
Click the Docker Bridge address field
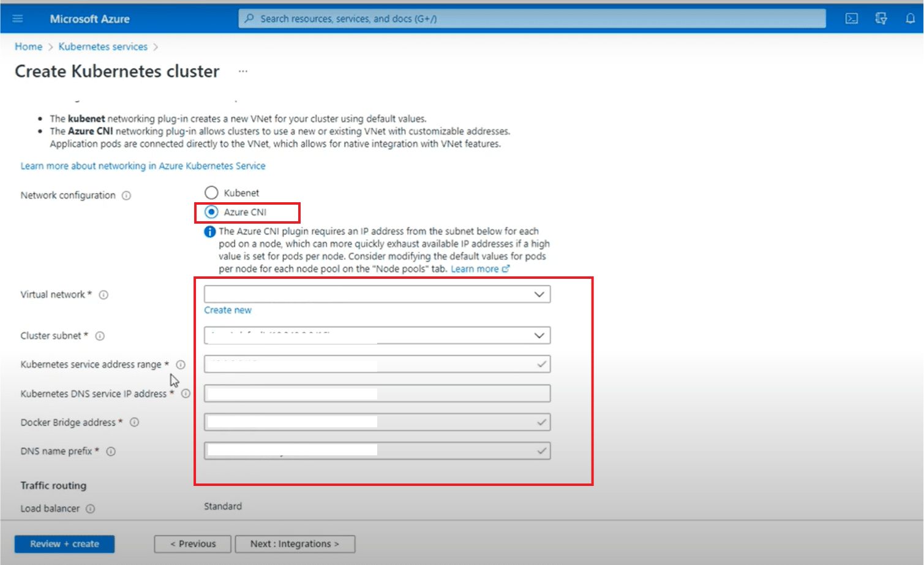377,422
